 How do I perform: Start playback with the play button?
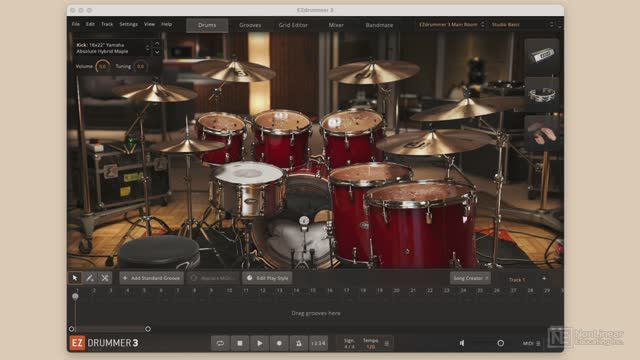click(259, 343)
